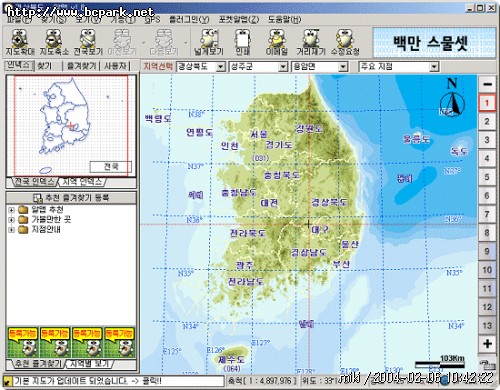
Task: Click the 울릉도 label on the map
Action: coord(416,139)
